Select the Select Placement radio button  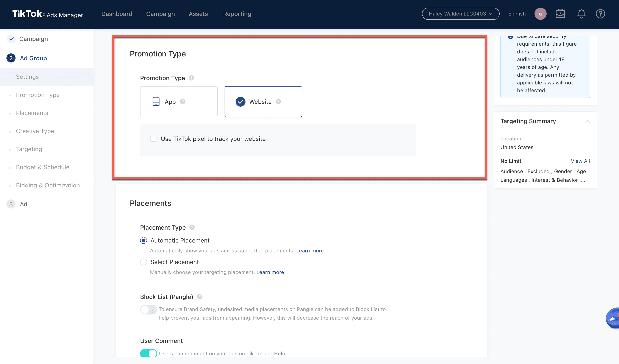[144, 262]
